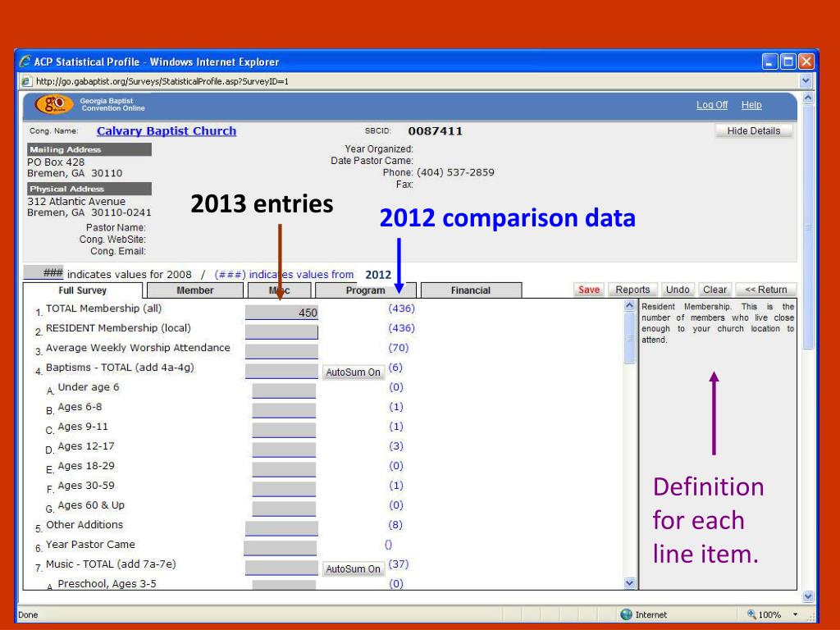840x630 pixels.
Task: Click the GO Georgia Baptist Convention logo
Action: [53, 104]
